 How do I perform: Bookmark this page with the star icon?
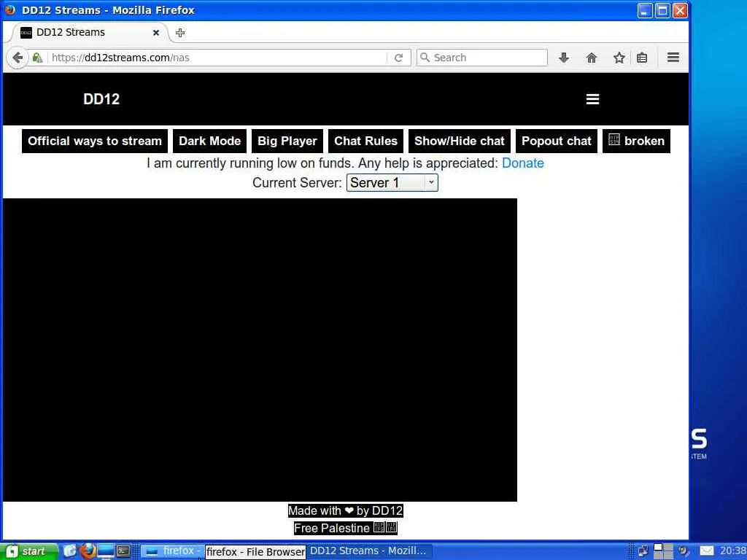pos(619,58)
